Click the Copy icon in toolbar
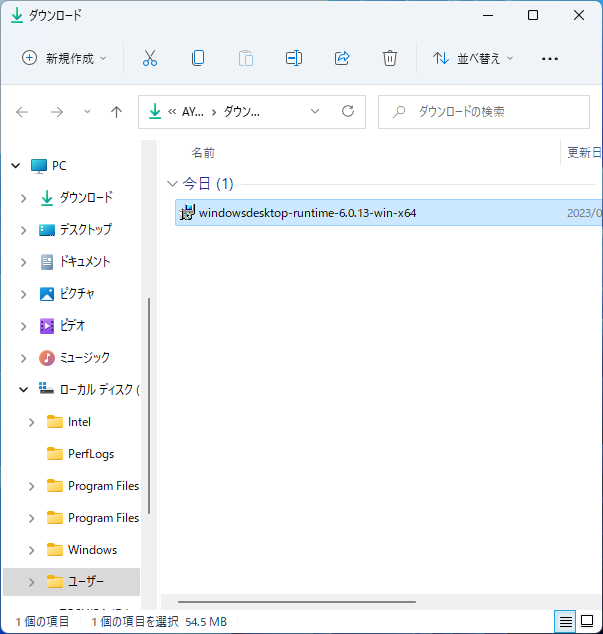The width and height of the screenshot is (603, 634). click(x=198, y=59)
